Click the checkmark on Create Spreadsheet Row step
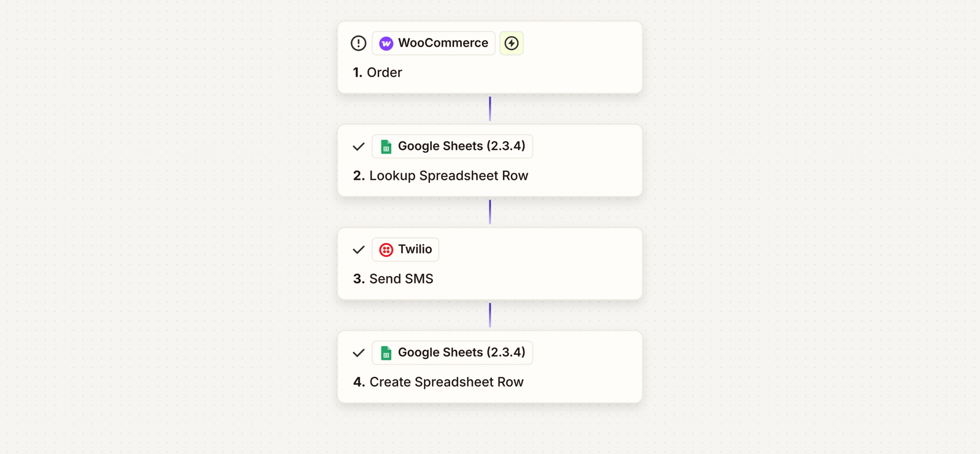The width and height of the screenshot is (980, 454). pos(359,353)
